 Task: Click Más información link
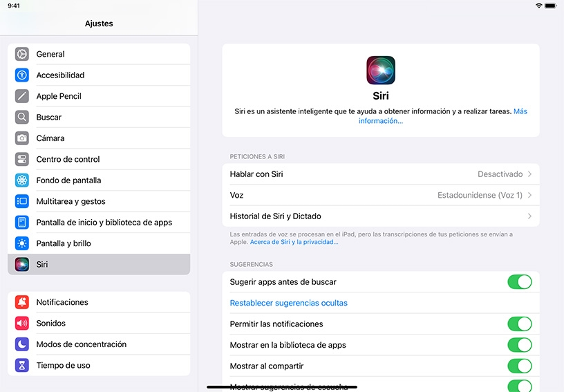[381, 121]
